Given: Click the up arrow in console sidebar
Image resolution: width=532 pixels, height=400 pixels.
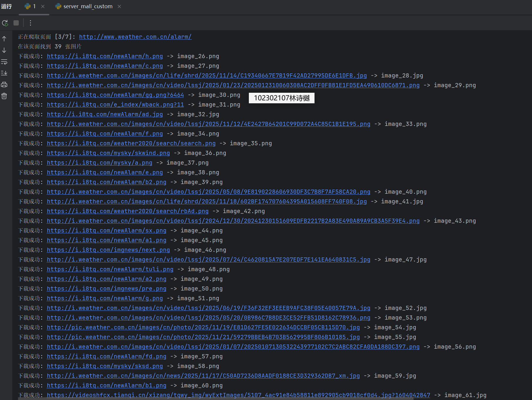Looking at the screenshot, I should 4,39.
